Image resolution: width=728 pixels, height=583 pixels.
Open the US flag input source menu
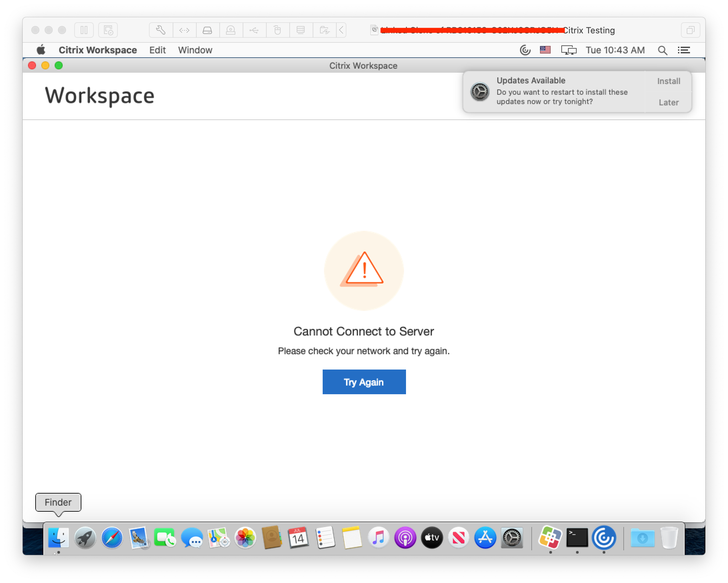[x=545, y=50]
